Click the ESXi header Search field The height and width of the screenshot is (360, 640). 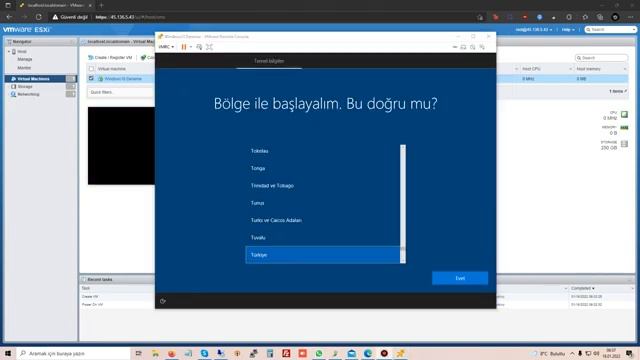point(610,30)
